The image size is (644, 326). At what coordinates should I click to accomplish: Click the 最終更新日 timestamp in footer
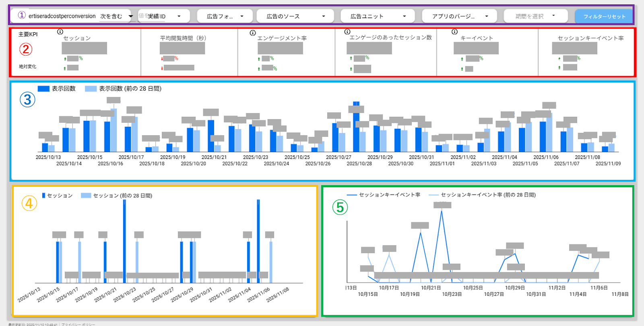point(33,324)
